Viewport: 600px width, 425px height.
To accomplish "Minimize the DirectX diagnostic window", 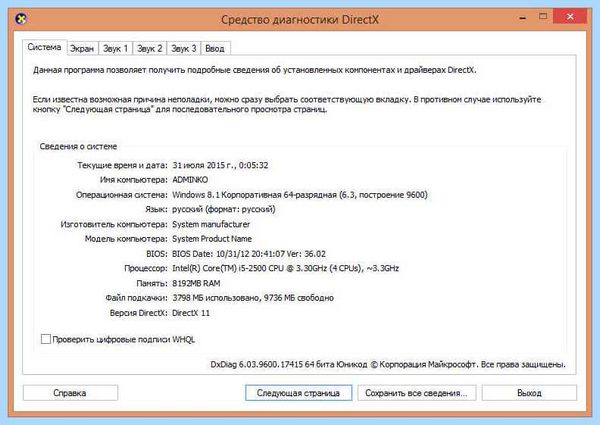I will tap(523, 18).
